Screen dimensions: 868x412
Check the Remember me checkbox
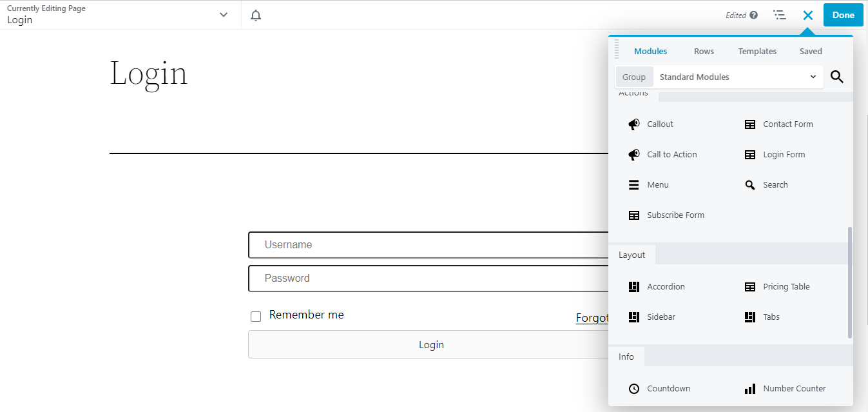[256, 316]
